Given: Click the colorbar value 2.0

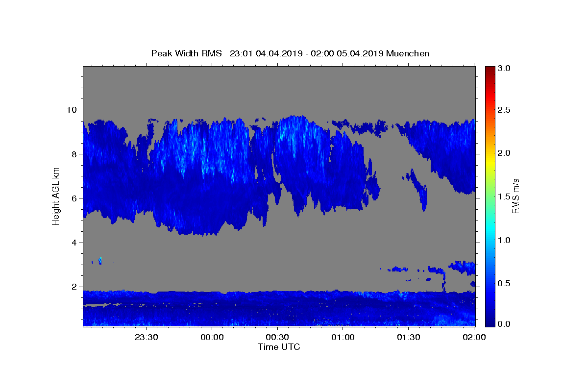Looking at the screenshot, I should click(x=504, y=153).
